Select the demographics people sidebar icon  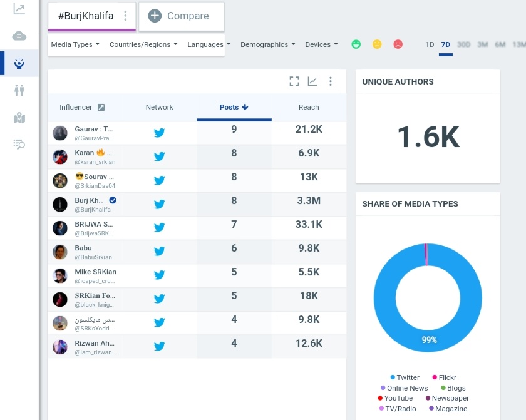click(x=19, y=90)
